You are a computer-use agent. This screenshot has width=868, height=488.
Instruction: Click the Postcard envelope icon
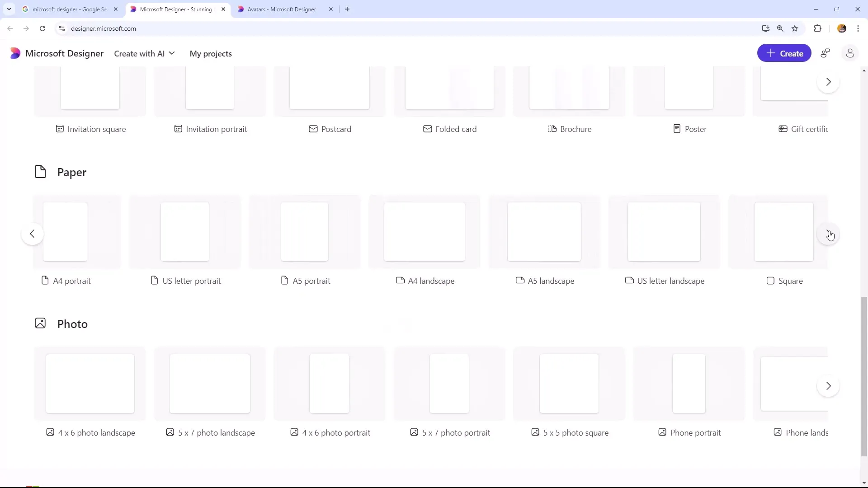(313, 129)
